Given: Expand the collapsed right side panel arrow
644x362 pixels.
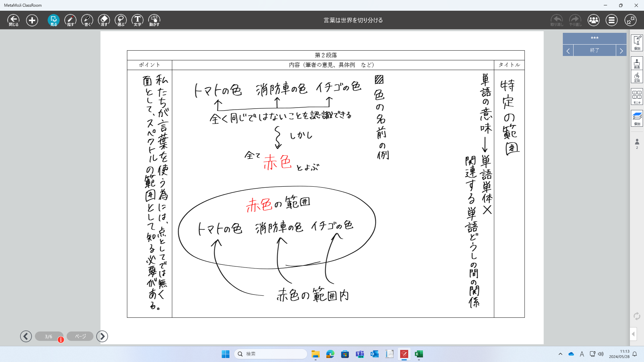Looking at the screenshot, I should pyautogui.click(x=633, y=334).
